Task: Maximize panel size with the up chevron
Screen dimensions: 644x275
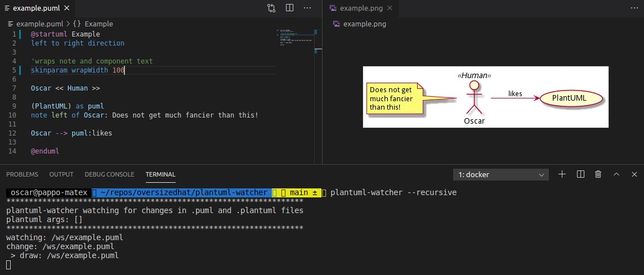Action: (616, 174)
